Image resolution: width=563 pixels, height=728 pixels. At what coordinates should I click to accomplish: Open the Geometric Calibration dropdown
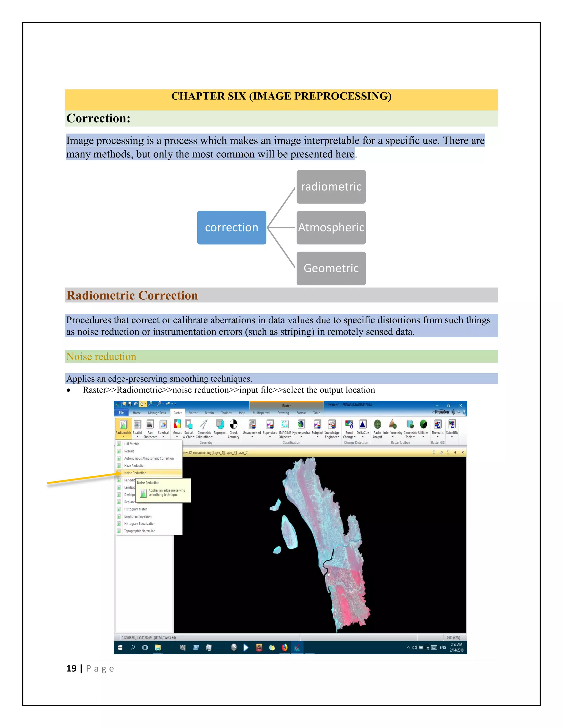coord(204,437)
